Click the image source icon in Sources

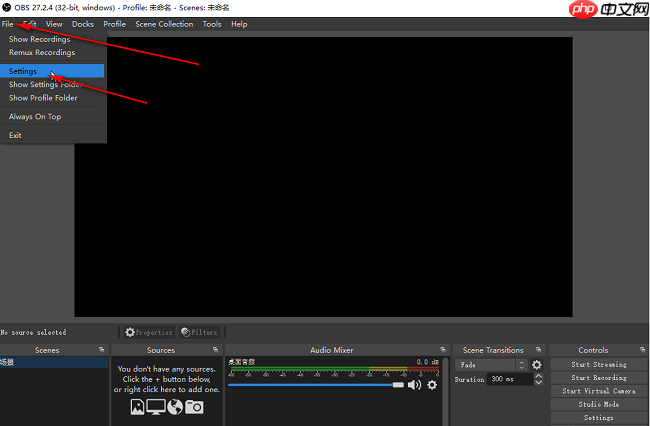point(137,407)
